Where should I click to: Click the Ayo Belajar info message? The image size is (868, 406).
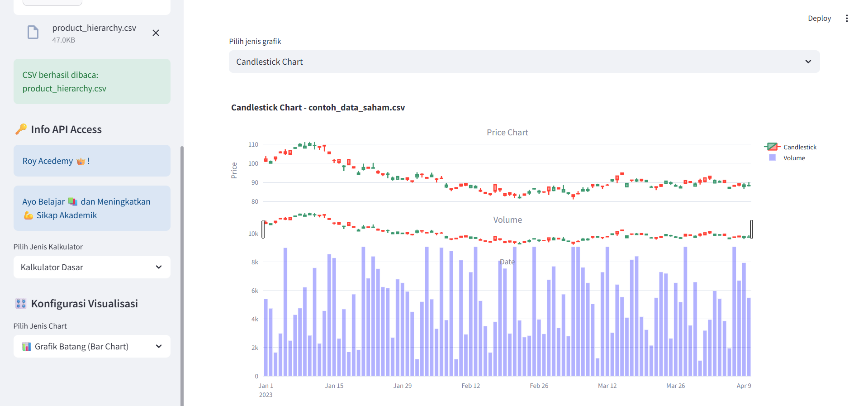[92, 209]
